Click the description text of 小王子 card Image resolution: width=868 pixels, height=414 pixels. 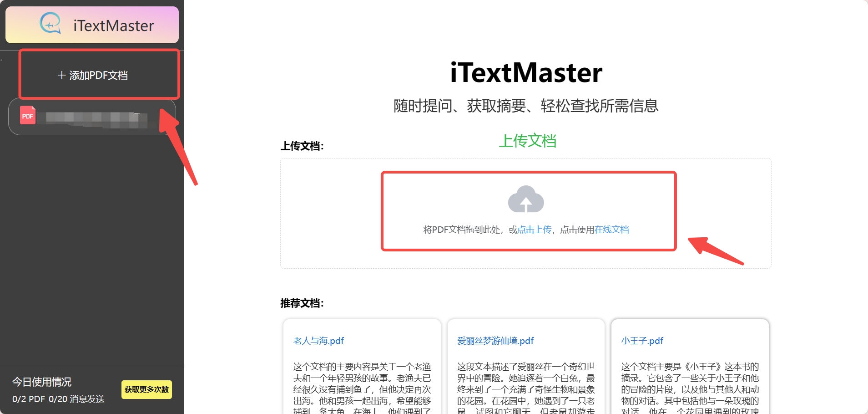click(690, 388)
